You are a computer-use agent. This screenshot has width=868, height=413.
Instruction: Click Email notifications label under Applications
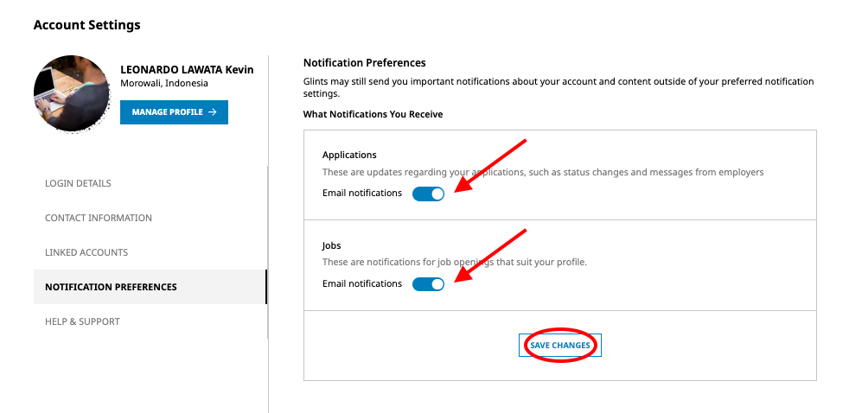(x=362, y=193)
